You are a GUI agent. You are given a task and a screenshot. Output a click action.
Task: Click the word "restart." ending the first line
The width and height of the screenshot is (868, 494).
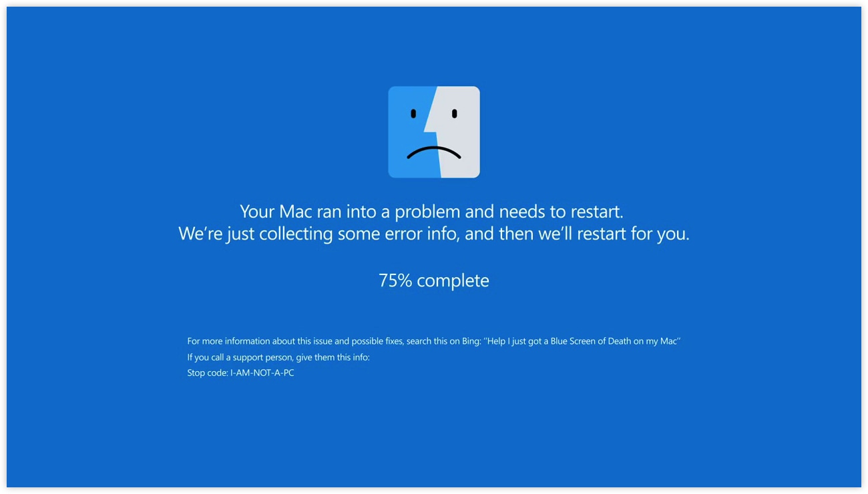596,212
